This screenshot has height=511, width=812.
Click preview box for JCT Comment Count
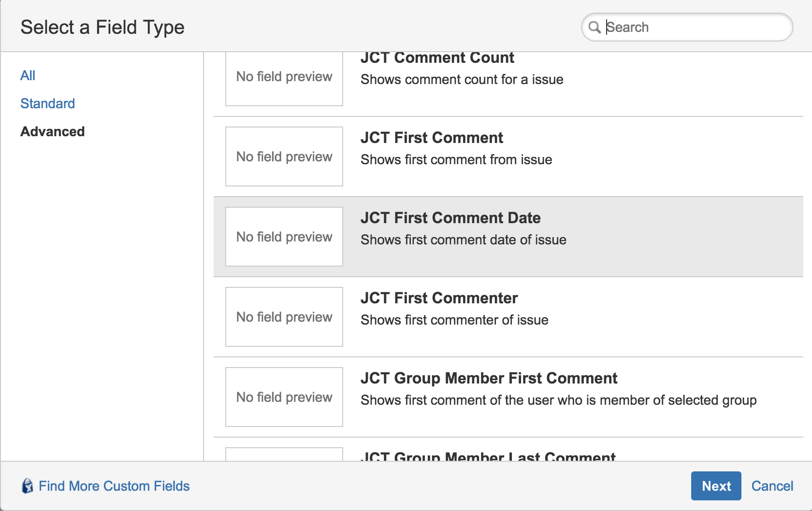pos(284,79)
